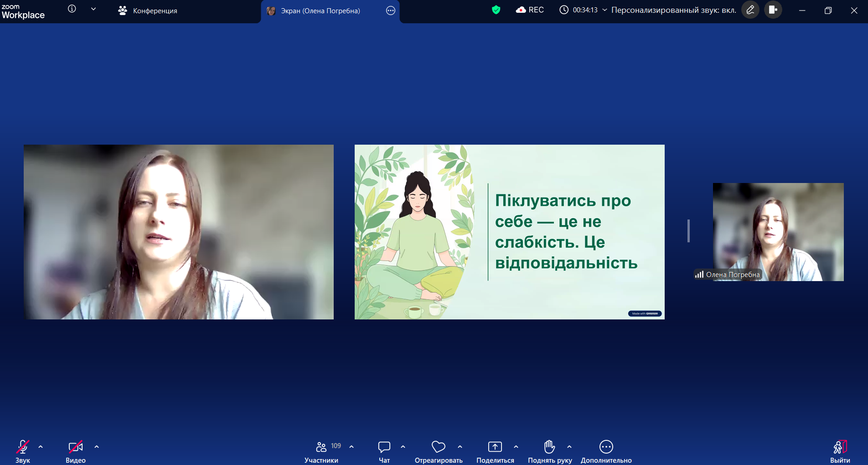
Task: Click the annotation pencil icon
Action: (x=750, y=10)
